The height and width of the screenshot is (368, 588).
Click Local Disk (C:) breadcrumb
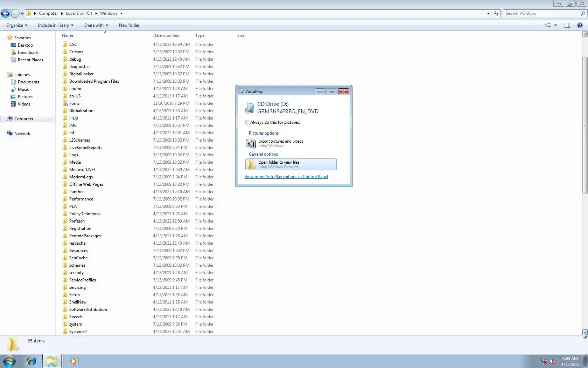pos(79,13)
